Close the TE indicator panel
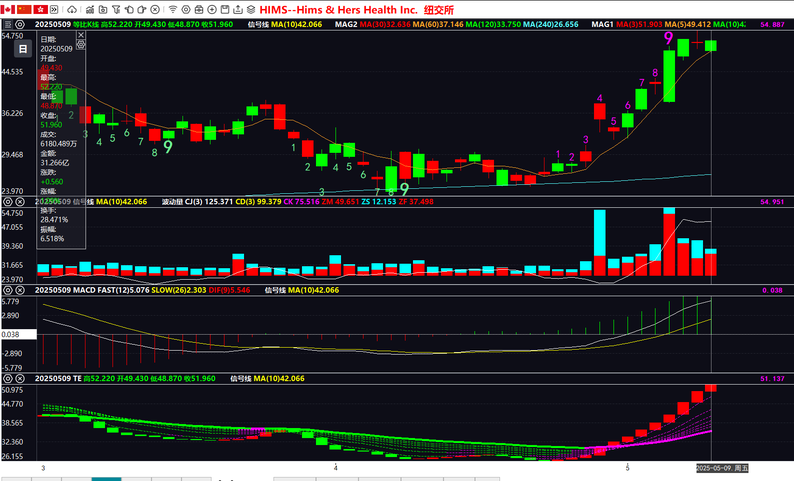This screenshot has width=794, height=481. pos(20,379)
